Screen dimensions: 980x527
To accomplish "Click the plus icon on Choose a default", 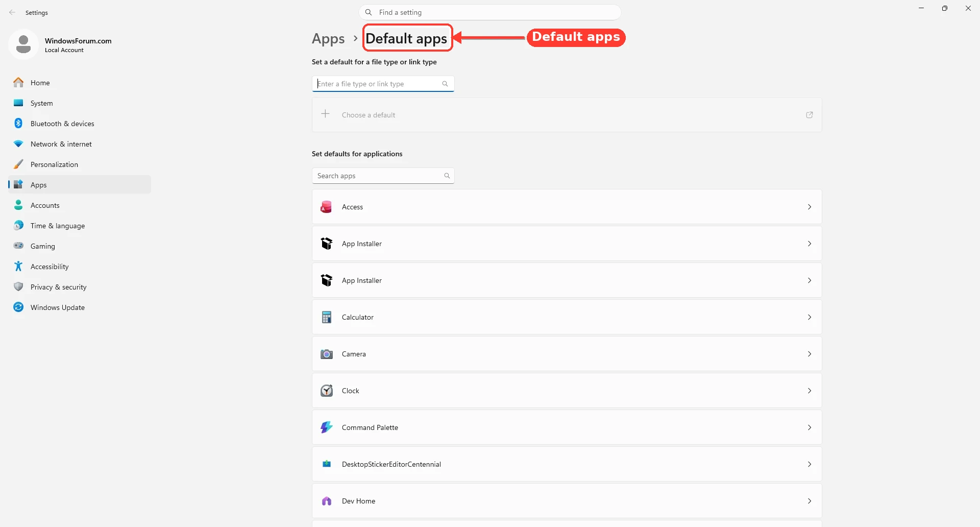I will click(326, 114).
